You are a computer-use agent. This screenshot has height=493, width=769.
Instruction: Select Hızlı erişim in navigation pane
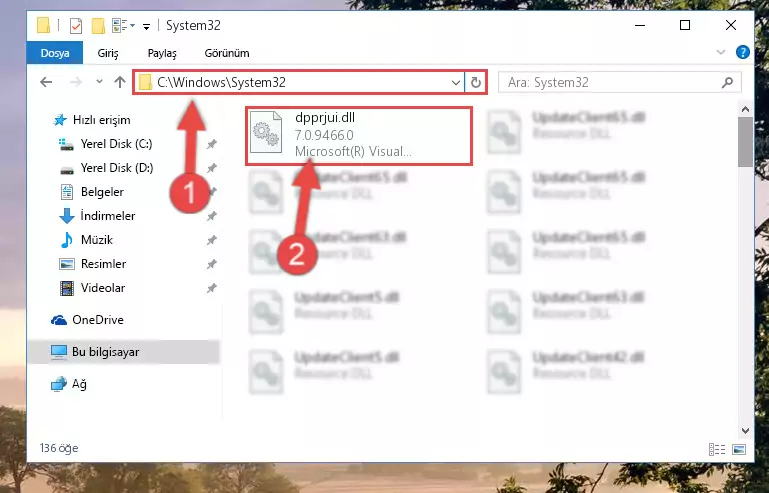point(102,120)
